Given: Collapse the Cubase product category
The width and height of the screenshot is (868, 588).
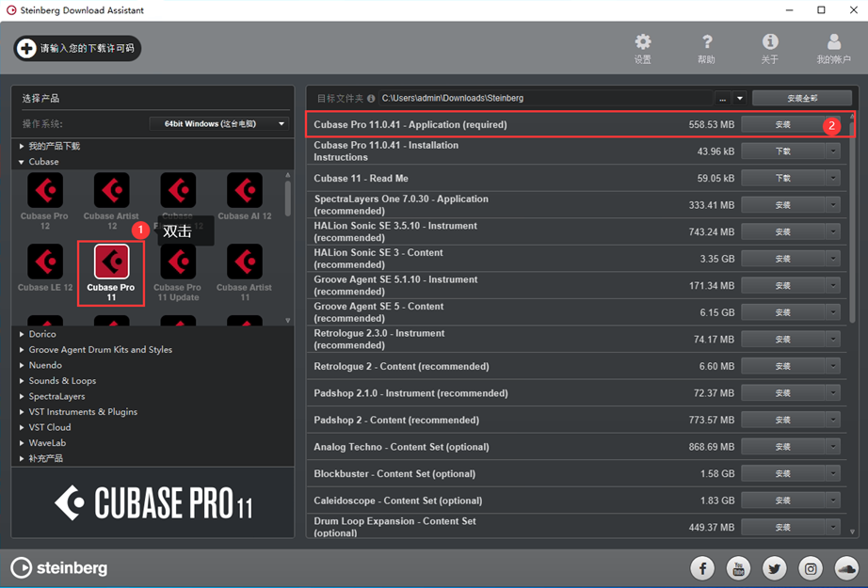Looking at the screenshot, I should click(23, 162).
